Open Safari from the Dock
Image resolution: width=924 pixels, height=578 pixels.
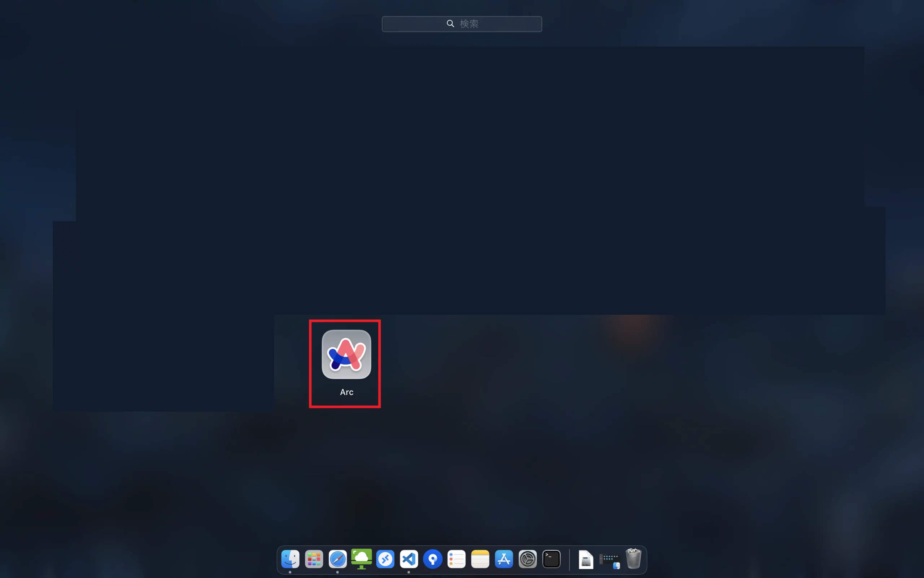click(x=337, y=559)
